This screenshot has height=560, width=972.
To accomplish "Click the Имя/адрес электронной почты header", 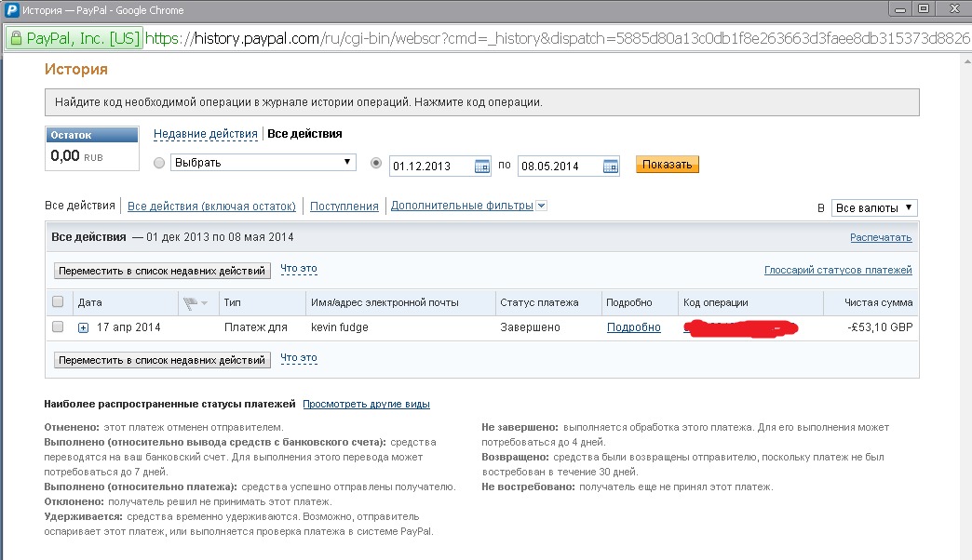I will [x=385, y=302].
